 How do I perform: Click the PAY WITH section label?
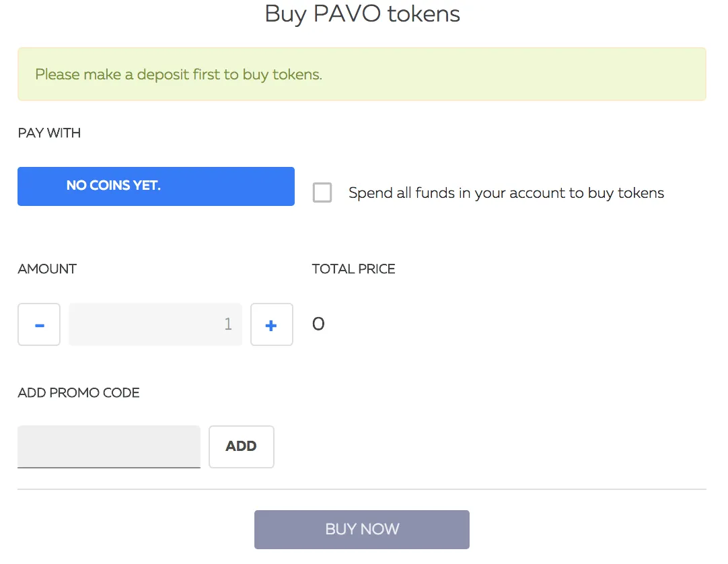[x=49, y=133]
